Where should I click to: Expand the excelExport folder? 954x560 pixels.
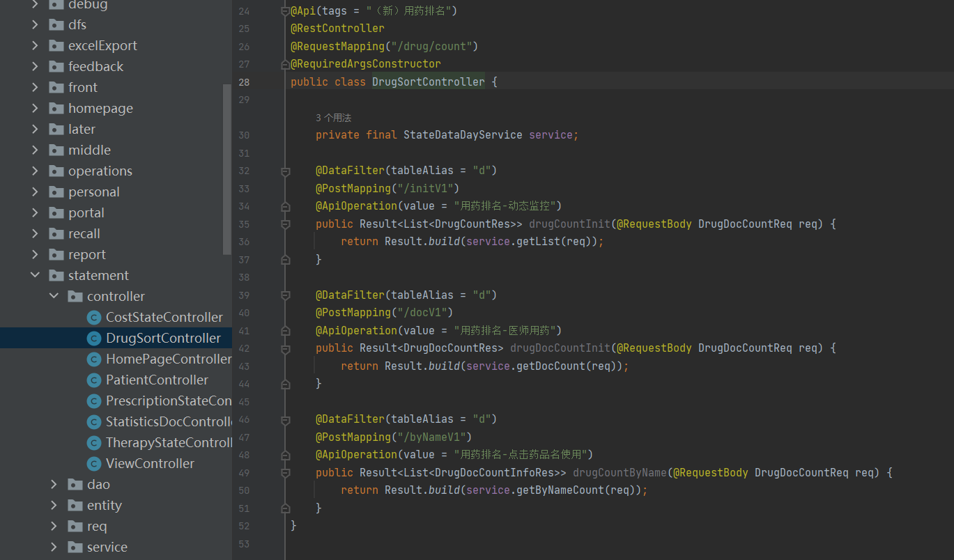[x=35, y=46]
